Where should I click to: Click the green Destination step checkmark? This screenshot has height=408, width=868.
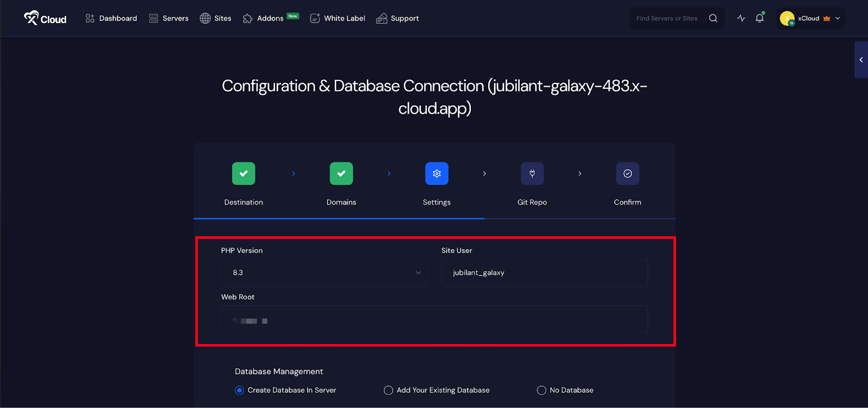(244, 174)
